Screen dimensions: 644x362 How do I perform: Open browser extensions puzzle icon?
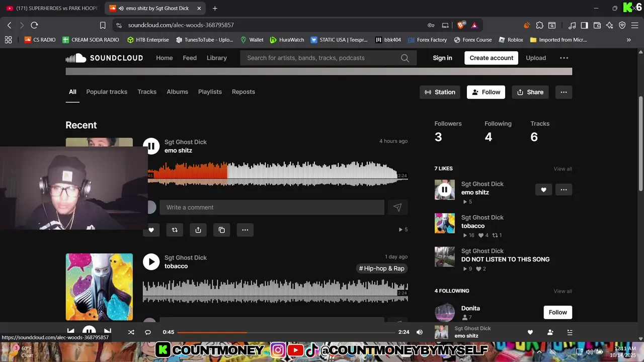pos(539,25)
